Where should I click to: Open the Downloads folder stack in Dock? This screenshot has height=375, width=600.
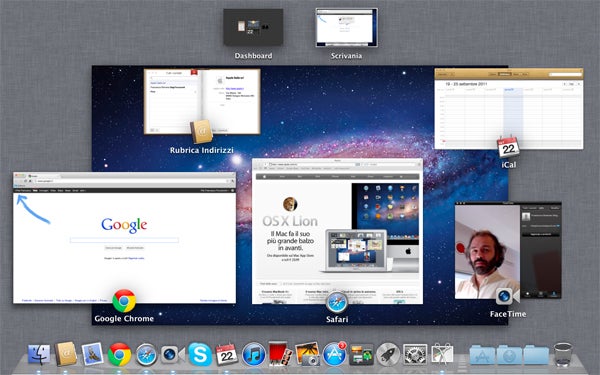pyautogui.click(x=509, y=355)
